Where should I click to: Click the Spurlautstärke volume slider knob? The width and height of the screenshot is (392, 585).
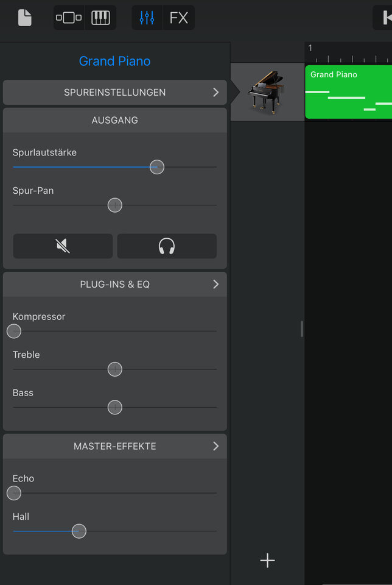(x=157, y=167)
